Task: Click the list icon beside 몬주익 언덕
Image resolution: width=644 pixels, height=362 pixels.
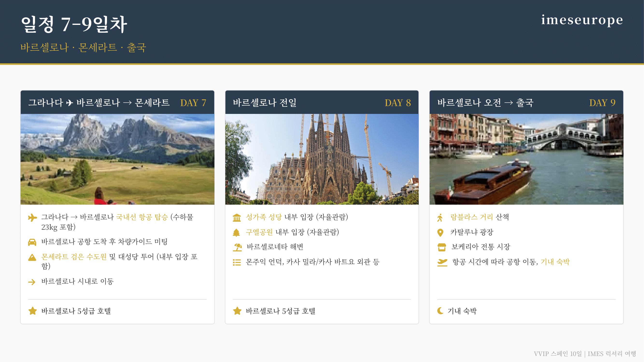Action: click(236, 262)
